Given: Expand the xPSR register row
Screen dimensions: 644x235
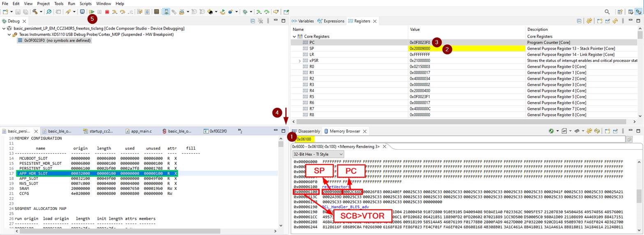Looking at the screenshot, I should pyautogui.click(x=300, y=61).
